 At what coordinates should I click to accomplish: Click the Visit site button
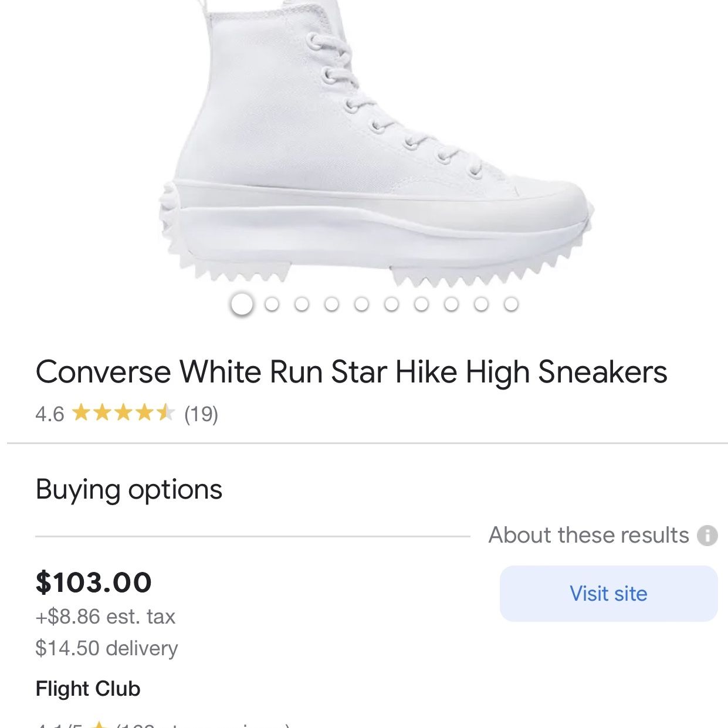[x=608, y=594]
